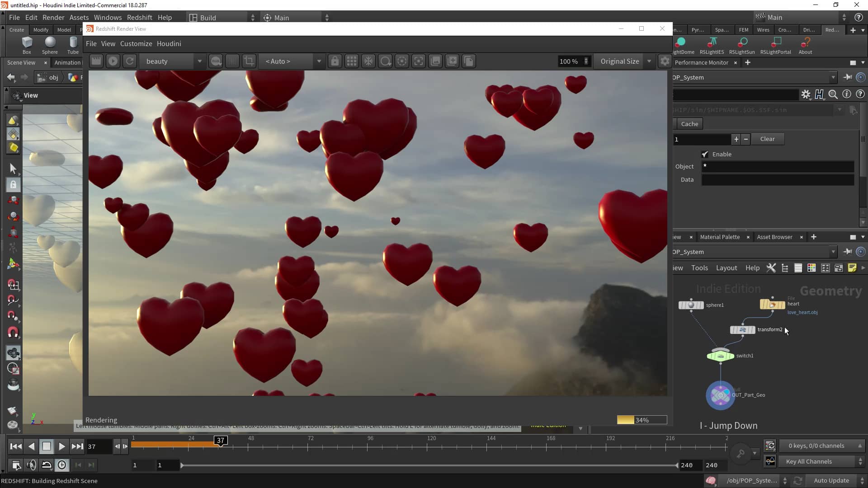Open the beauty AOV dropdown
The width and height of the screenshot is (868, 488).
tap(199, 61)
